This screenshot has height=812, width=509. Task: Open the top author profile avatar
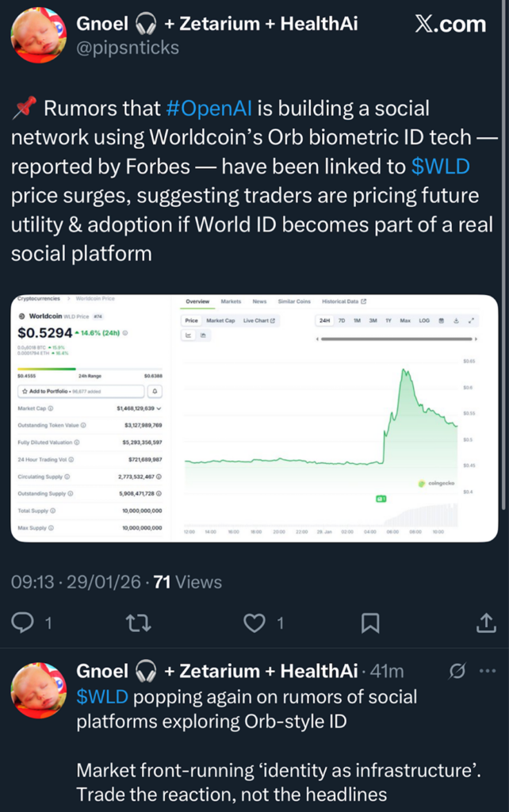pyautogui.click(x=38, y=36)
